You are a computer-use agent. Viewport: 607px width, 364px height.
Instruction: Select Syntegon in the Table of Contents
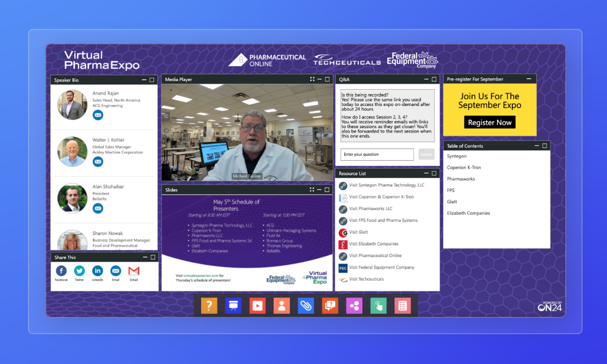(456, 156)
